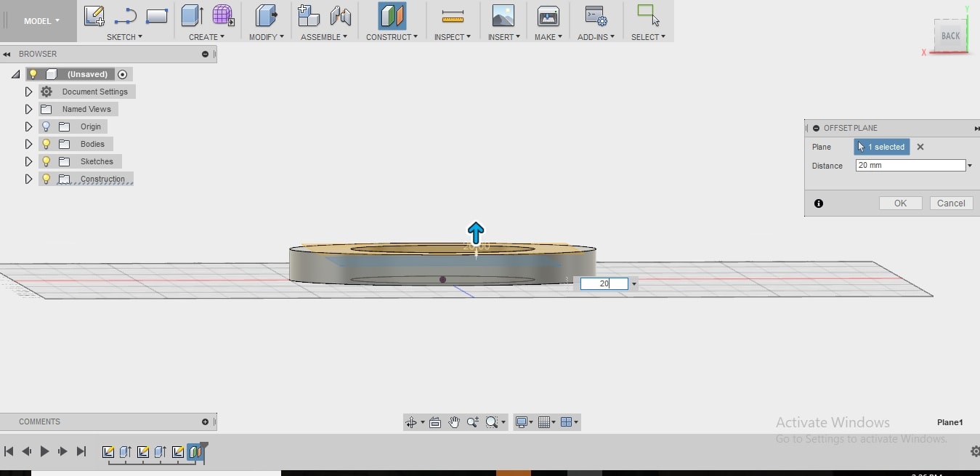Open the Distance field dropdown arrow in dialog

(970, 166)
